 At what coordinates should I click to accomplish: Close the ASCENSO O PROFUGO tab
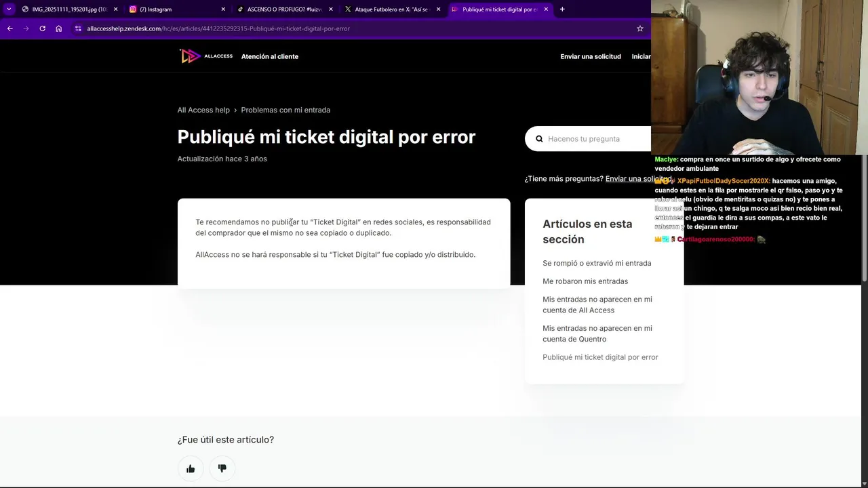point(331,9)
